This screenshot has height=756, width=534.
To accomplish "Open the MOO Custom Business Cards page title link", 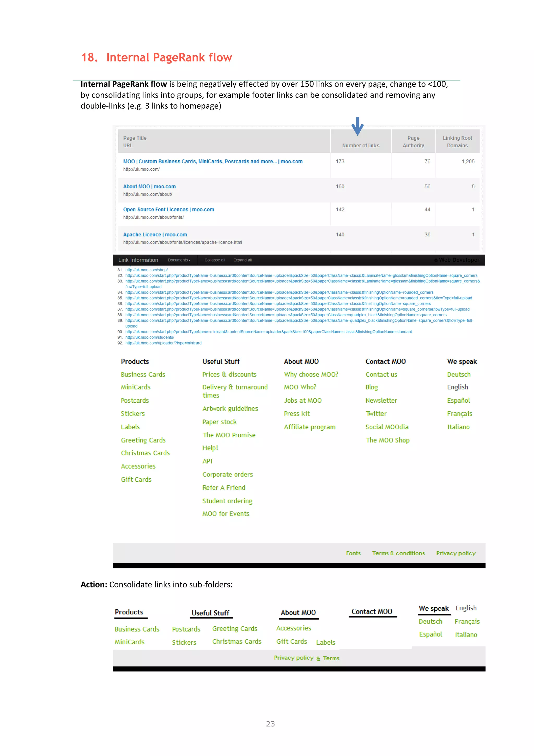I will tap(213, 161).
